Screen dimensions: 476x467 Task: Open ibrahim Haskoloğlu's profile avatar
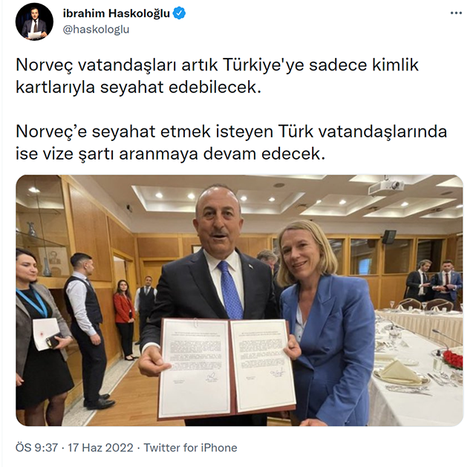pos(34,22)
